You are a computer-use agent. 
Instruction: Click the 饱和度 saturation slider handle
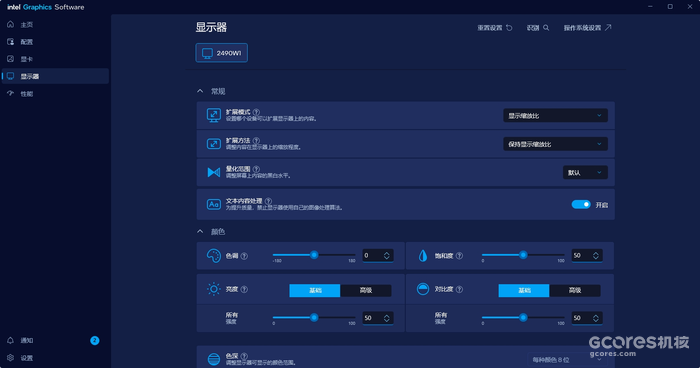523,255
